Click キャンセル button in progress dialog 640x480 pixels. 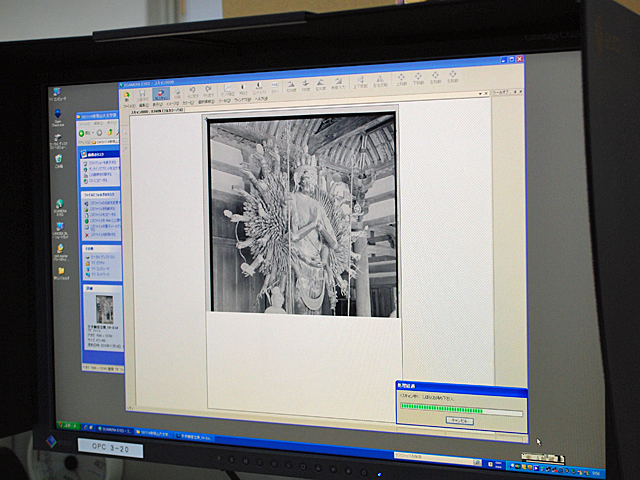460,420
